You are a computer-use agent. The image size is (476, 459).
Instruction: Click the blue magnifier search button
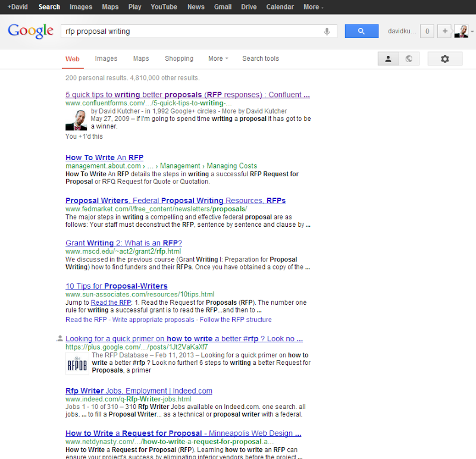pos(362,31)
